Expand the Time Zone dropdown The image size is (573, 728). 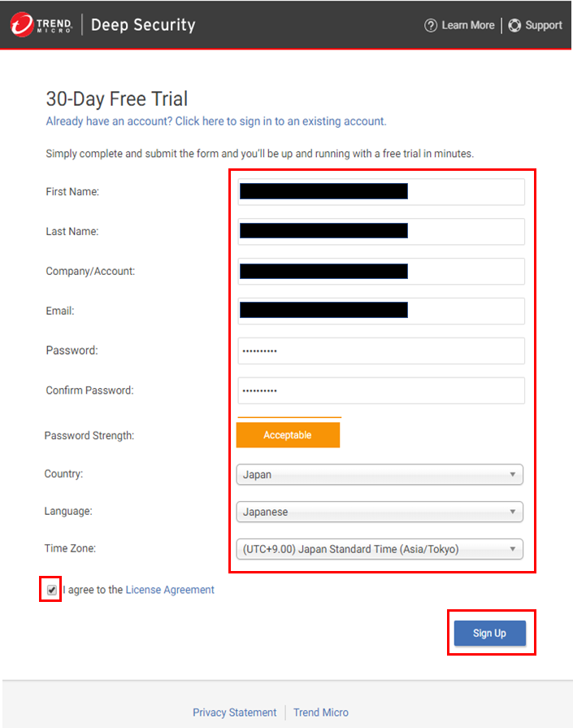(x=380, y=549)
